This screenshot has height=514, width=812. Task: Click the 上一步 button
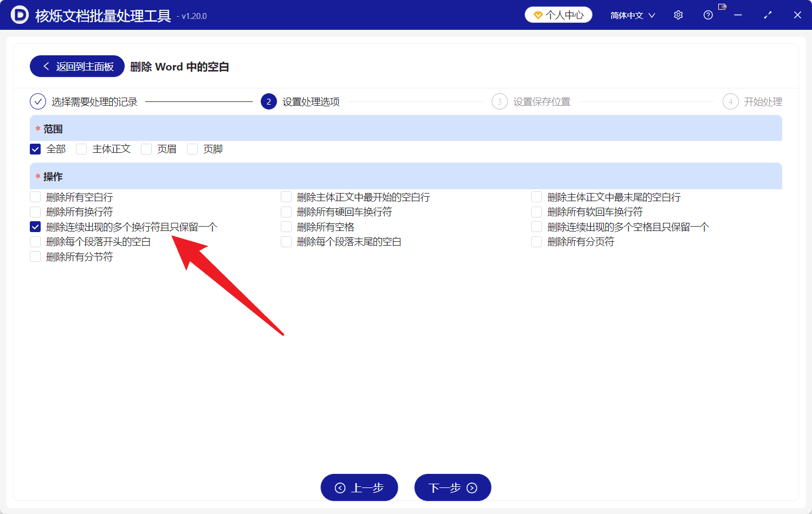coord(359,487)
